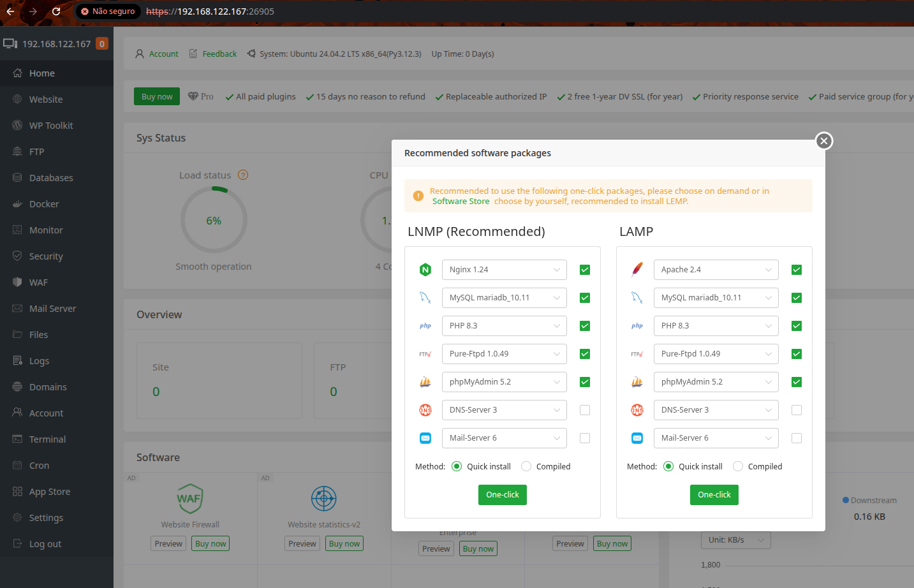
Task: Open the Unit: KB/s dropdown
Action: (736, 540)
